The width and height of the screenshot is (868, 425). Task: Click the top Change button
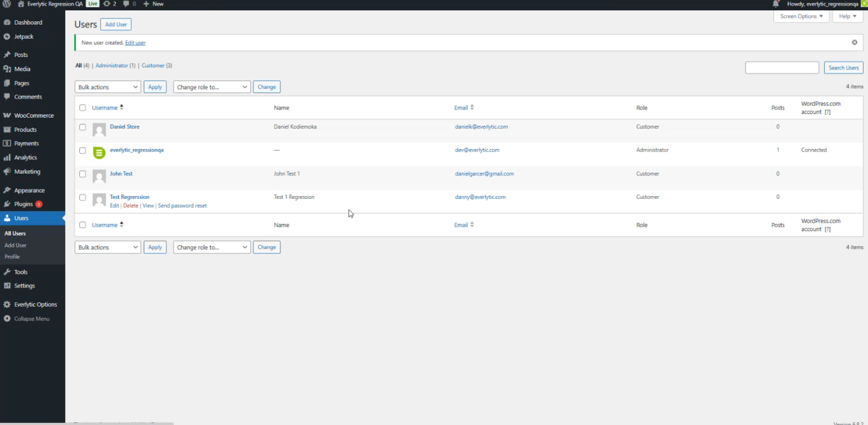pyautogui.click(x=267, y=87)
